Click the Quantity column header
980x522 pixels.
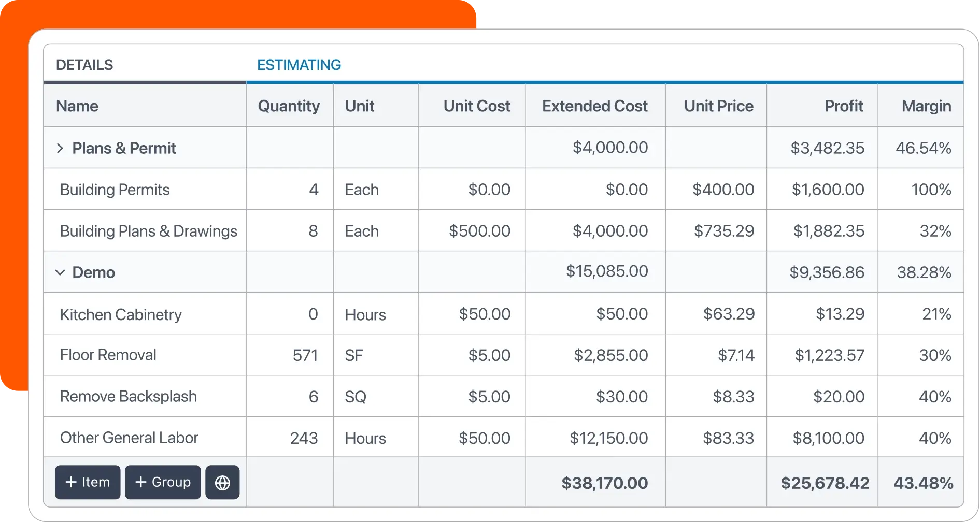point(289,106)
